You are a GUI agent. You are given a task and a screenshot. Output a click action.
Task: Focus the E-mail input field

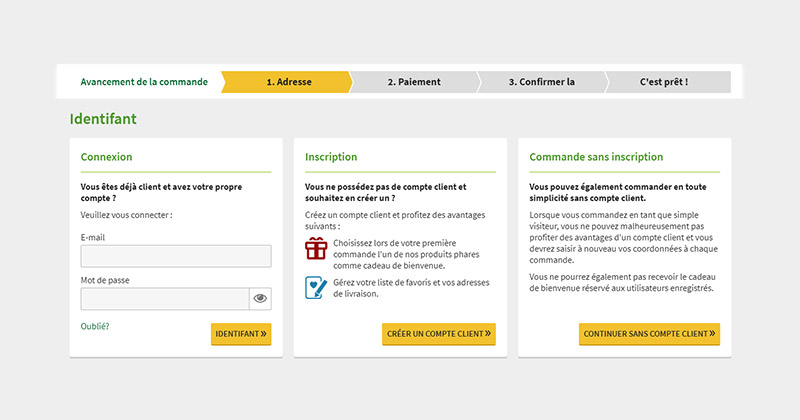176,256
